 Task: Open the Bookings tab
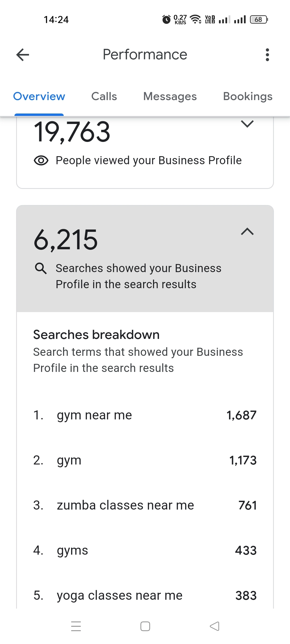(248, 96)
